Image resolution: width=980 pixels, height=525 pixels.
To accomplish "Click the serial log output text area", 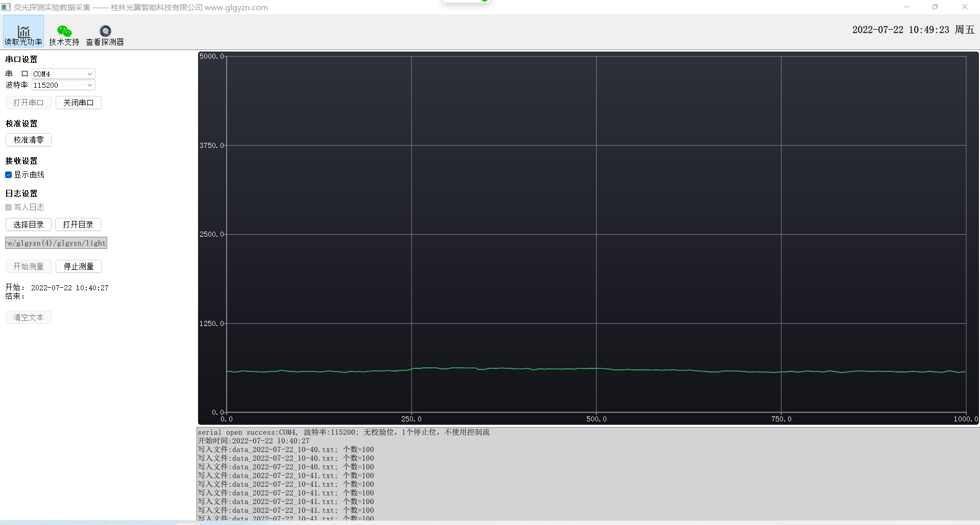I will [x=587, y=474].
